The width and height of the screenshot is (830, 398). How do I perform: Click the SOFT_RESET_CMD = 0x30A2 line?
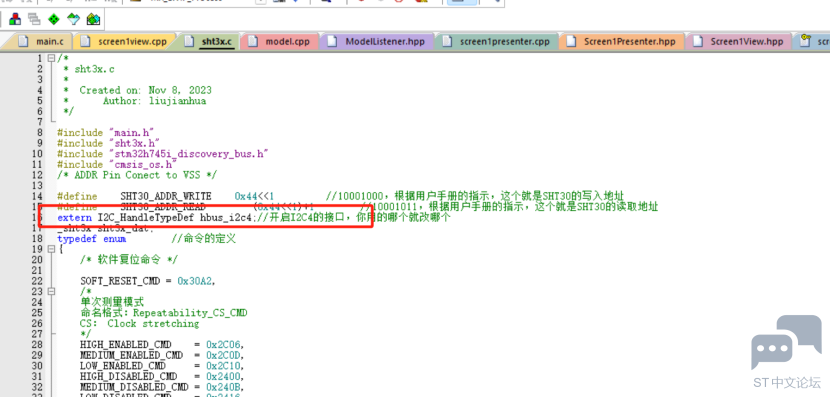click(148, 281)
